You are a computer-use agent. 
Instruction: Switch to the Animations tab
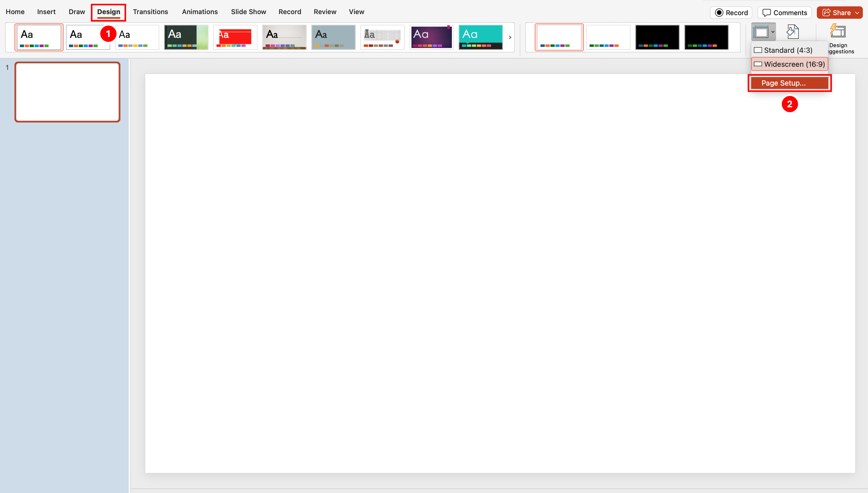(200, 12)
